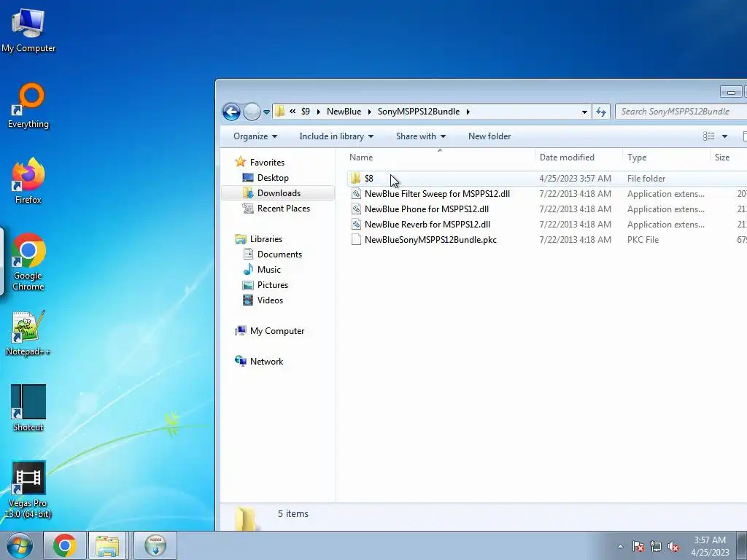Open My Computer in navigation pane

point(276,331)
